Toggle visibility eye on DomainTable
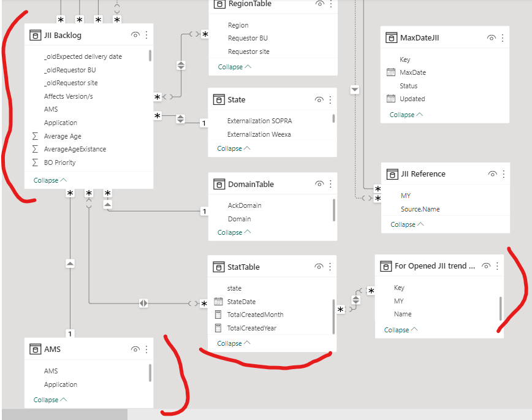Viewport: 532px width, 420px height. [319, 184]
